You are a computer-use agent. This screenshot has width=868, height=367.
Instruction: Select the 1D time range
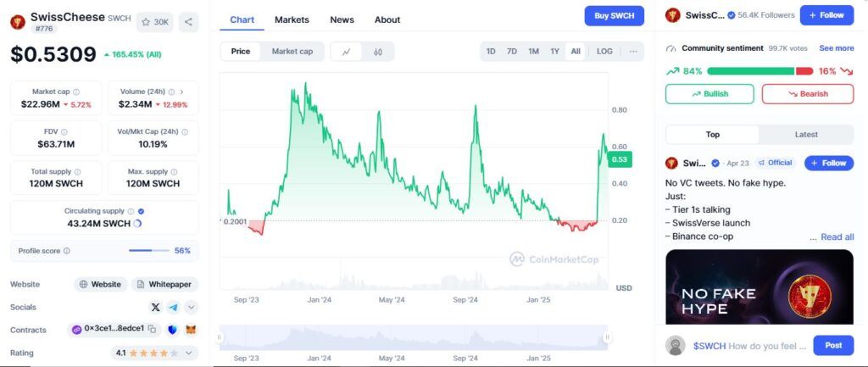[x=491, y=52]
